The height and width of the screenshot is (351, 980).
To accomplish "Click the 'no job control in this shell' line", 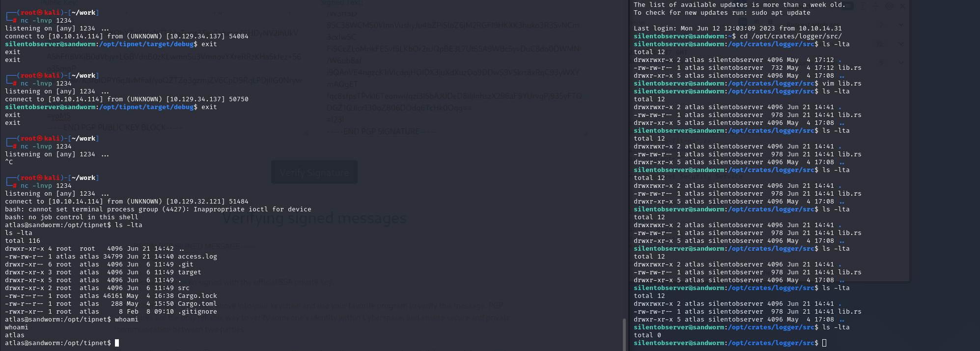I will (72, 217).
